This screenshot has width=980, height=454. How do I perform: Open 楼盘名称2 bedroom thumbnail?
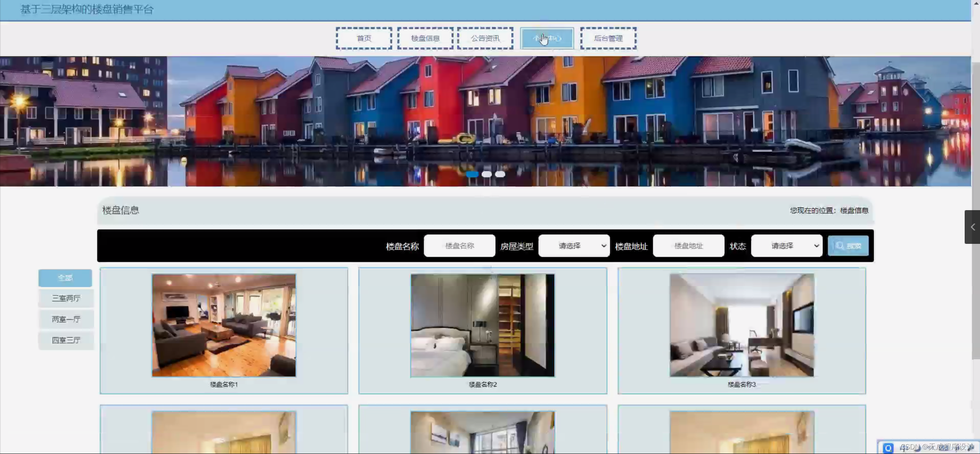(x=482, y=325)
